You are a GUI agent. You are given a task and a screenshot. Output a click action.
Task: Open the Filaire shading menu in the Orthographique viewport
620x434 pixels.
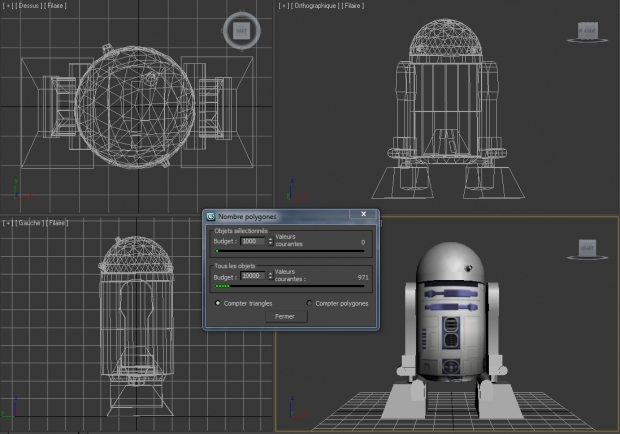(352, 6)
